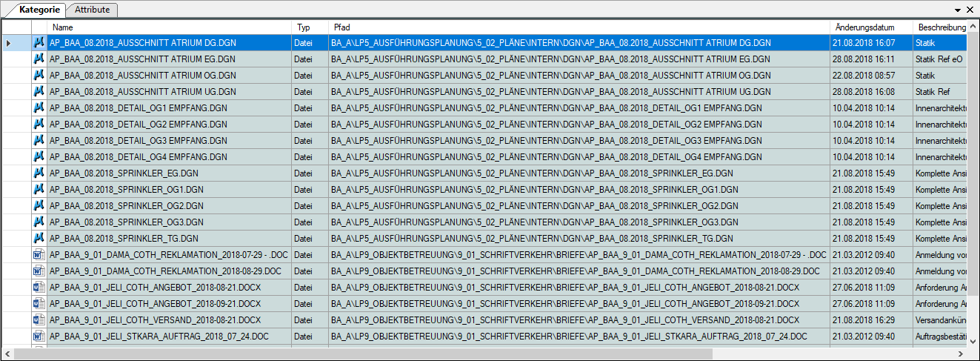Viewport: 980px width, 361px height.
Task: Close the panel with the X button
Action: 970,10
